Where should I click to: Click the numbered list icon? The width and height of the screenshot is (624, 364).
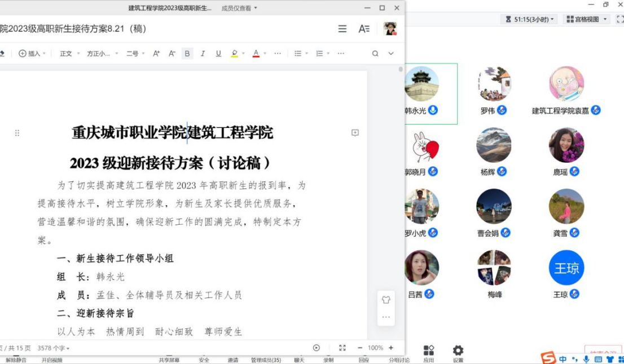[x=319, y=54]
